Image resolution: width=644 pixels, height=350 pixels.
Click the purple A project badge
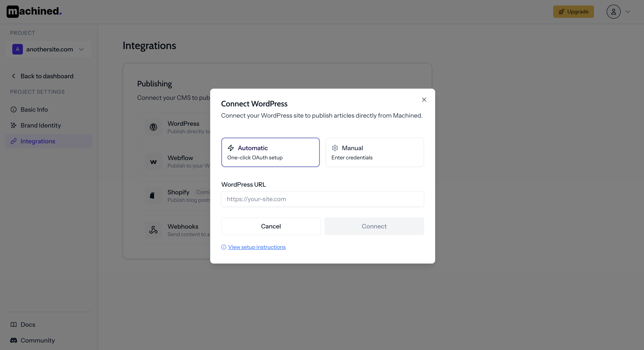(x=18, y=49)
